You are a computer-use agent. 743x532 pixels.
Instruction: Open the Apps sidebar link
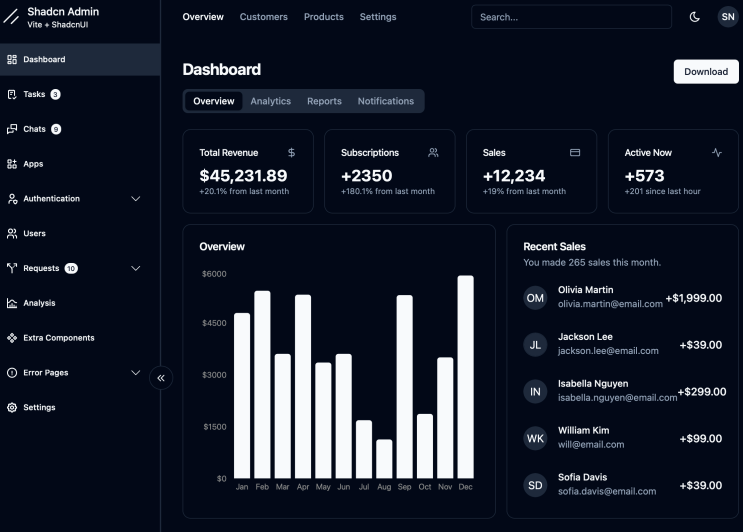click(x=80, y=164)
